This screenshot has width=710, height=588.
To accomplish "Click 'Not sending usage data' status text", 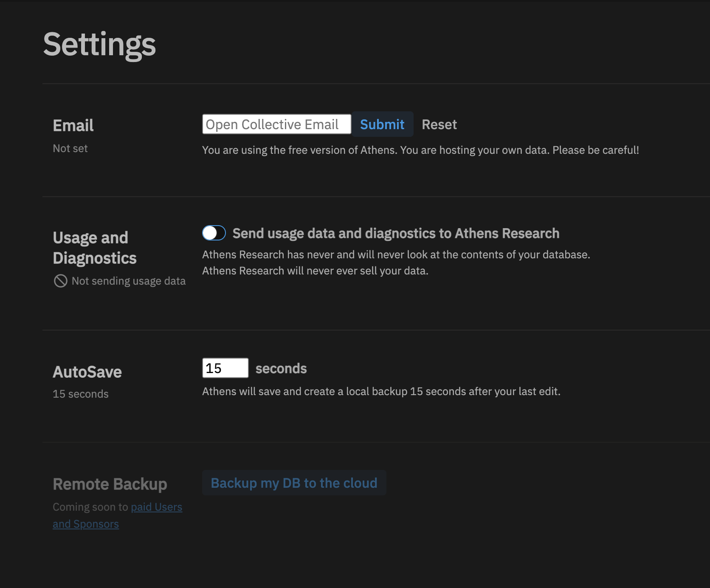I will (x=128, y=280).
